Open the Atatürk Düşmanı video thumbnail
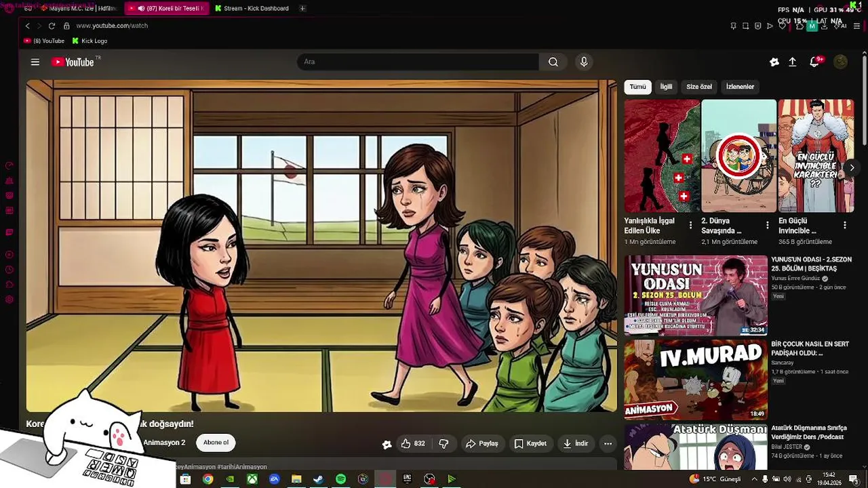 coord(696,446)
